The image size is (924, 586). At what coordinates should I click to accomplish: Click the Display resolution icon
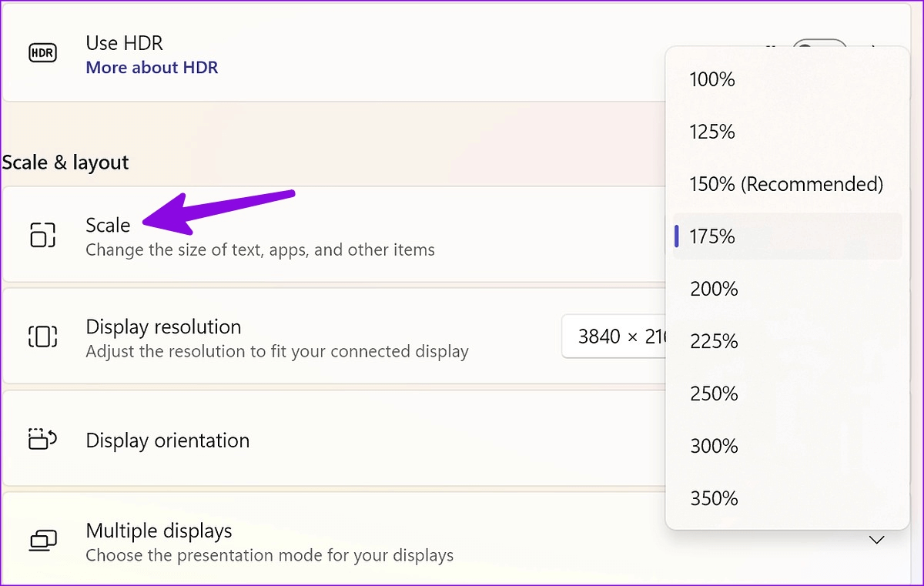(x=42, y=337)
